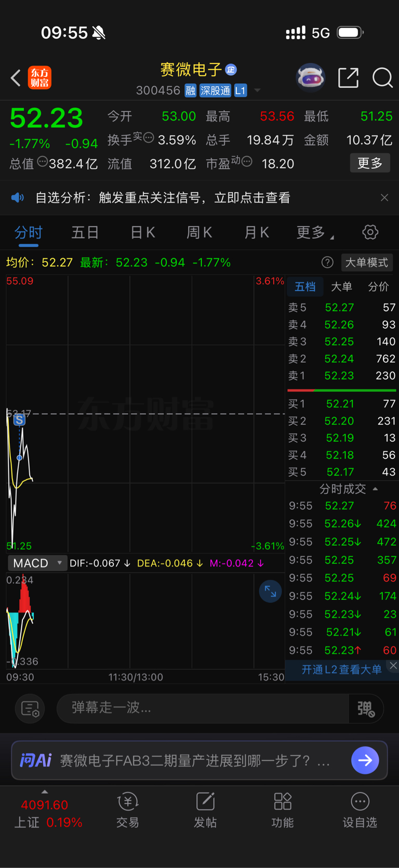Switch to the 五日 tab
The height and width of the screenshot is (868, 399).
pos(85,232)
